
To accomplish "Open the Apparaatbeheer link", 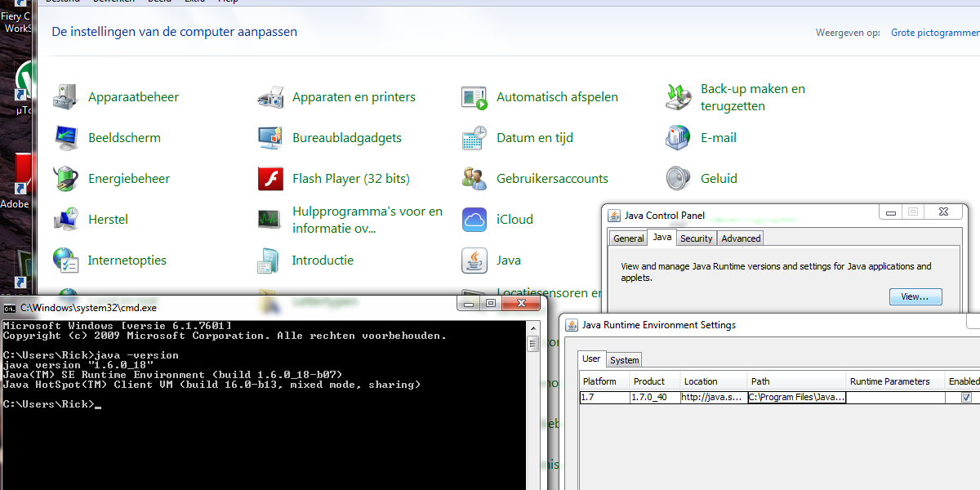I will [133, 96].
